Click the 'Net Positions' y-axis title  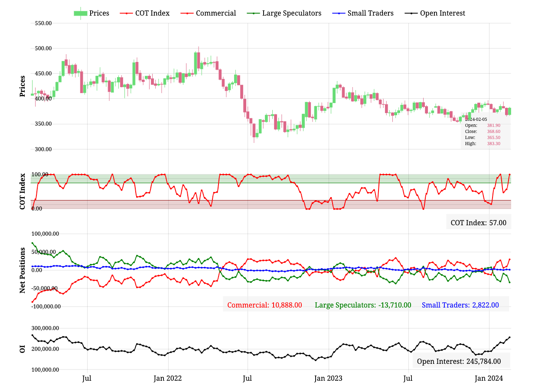click(x=23, y=270)
